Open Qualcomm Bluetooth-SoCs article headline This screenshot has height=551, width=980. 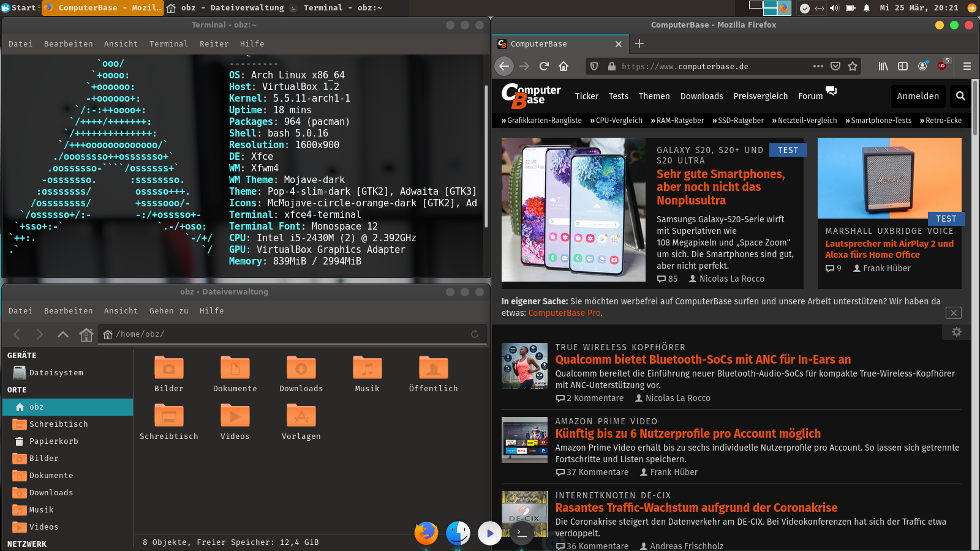pos(703,359)
